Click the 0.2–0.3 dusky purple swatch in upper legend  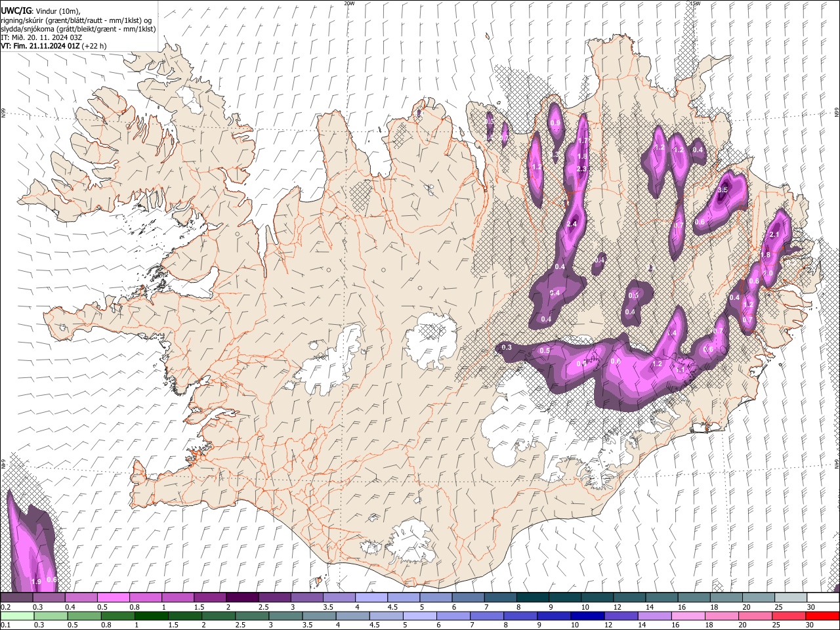coord(17,598)
